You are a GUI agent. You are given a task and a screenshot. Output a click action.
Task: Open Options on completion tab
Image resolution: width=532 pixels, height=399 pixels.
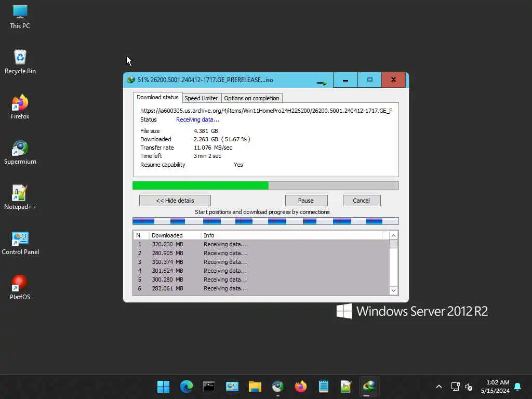251,98
